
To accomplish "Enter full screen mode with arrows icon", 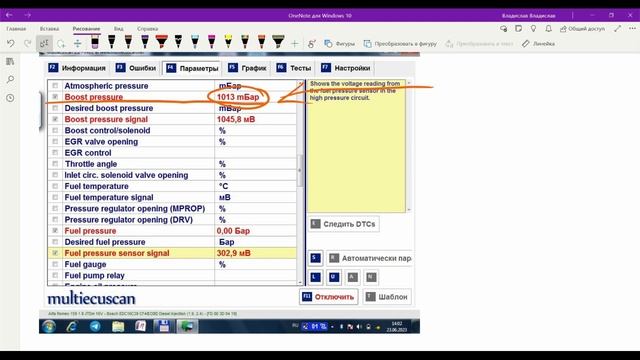I will coord(618,29).
